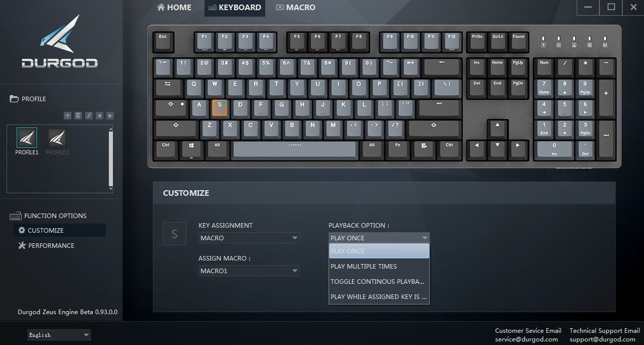
Task: Open the KEY ASSIGNMENT dropdown
Action: pos(249,238)
